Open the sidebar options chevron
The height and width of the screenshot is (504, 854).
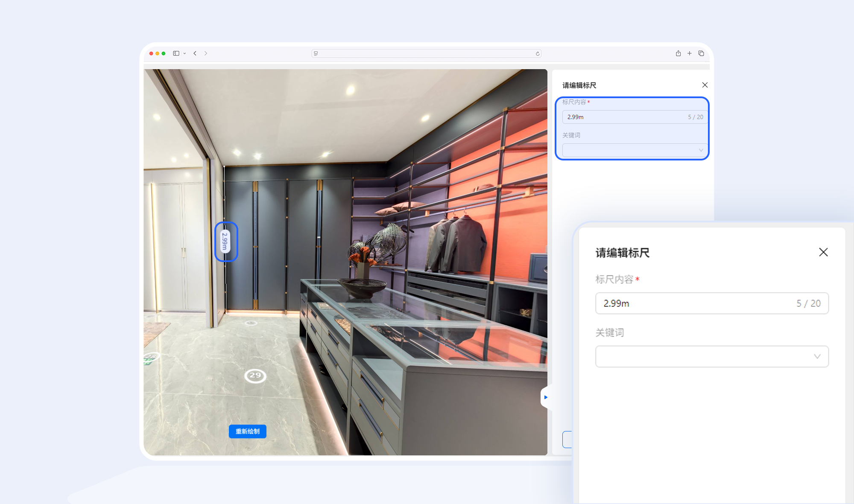click(x=184, y=53)
